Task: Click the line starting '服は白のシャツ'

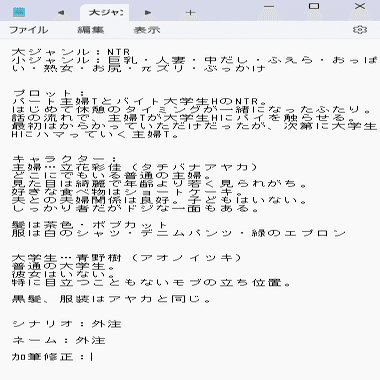Action: coord(179,233)
